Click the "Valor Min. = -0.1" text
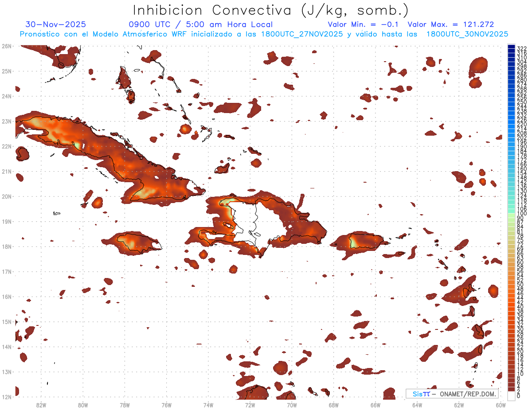The height and width of the screenshot is (411, 532). (364, 24)
